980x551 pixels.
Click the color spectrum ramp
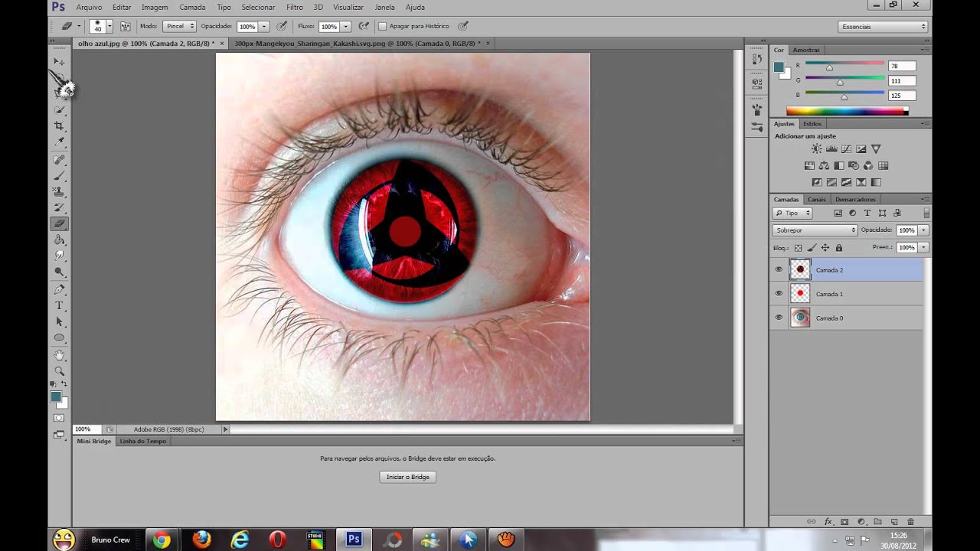pos(848,111)
